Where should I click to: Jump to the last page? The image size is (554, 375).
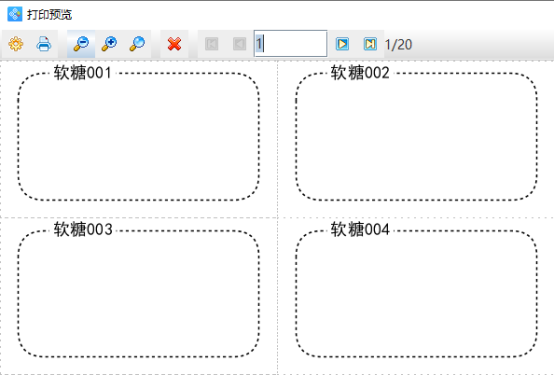(370, 44)
